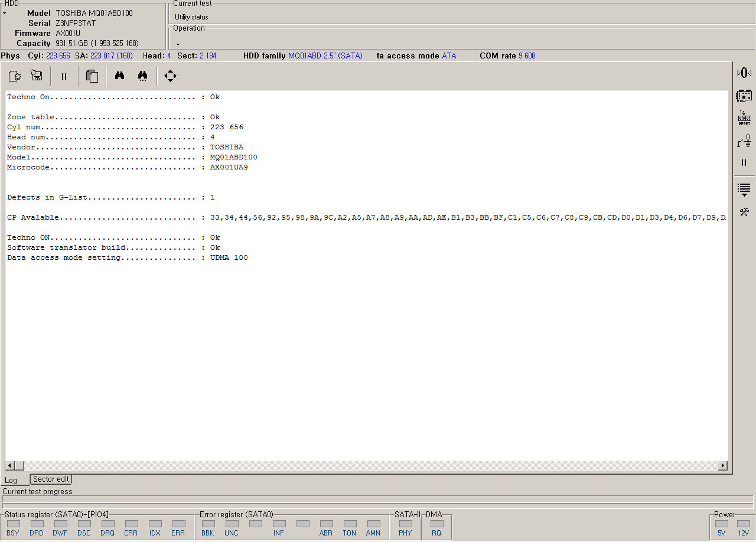Click the RESET counter icon
756x542 pixels.
[744, 118]
